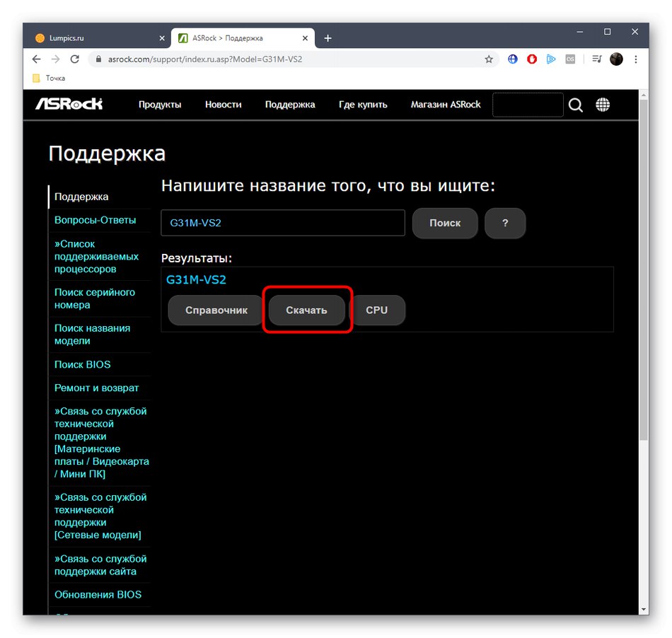Click the blue play video extension icon

pos(551,59)
